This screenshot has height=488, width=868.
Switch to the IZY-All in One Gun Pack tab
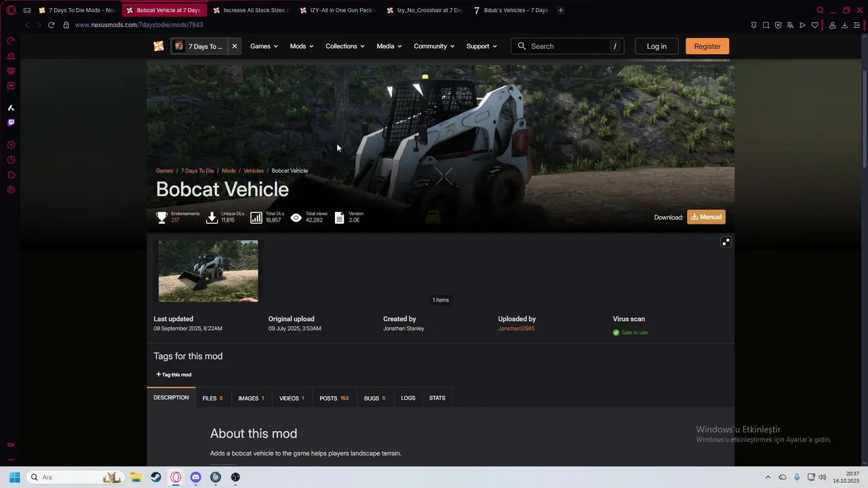(337, 10)
